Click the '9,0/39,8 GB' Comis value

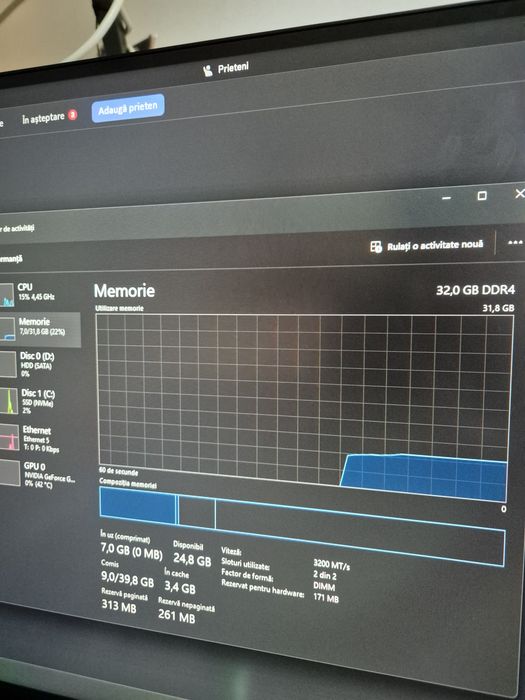128,579
